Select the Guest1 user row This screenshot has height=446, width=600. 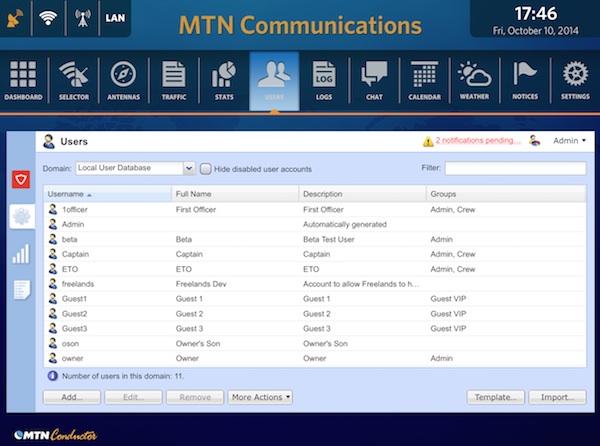click(315, 299)
